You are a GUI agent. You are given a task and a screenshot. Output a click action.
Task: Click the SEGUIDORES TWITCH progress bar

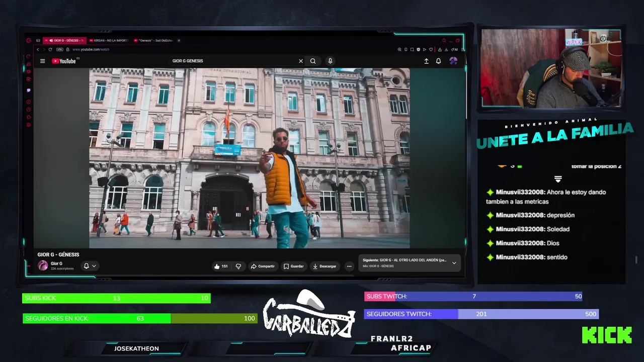481,314
